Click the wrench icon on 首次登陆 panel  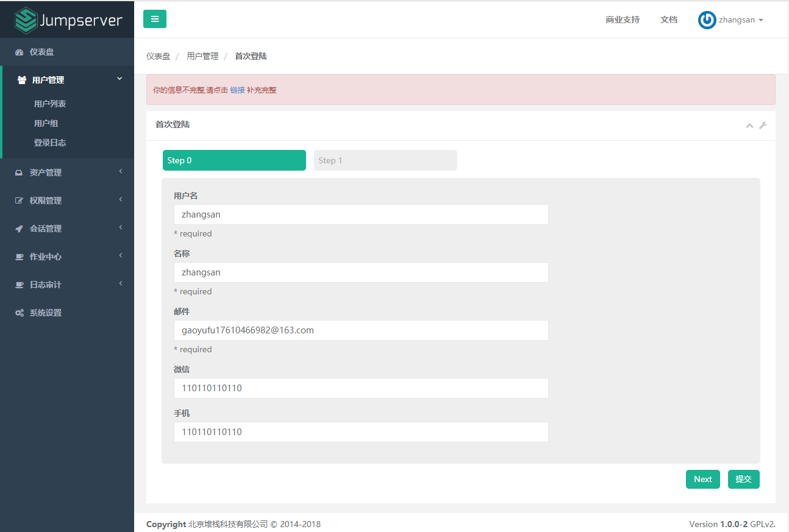point(763,126)
